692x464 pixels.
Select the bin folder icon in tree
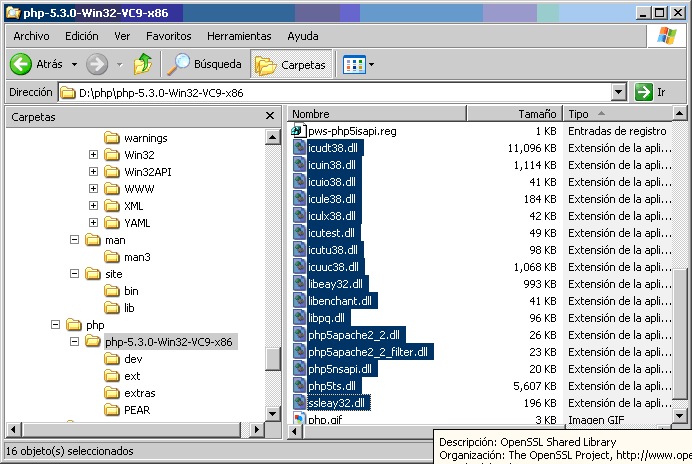tap(112, 290)
